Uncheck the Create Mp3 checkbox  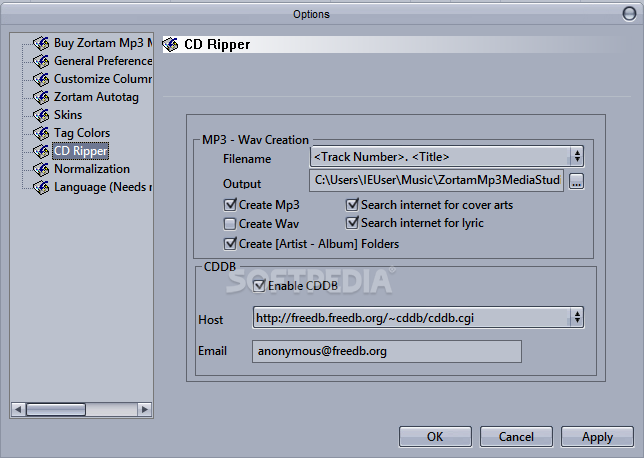[230, 205]
